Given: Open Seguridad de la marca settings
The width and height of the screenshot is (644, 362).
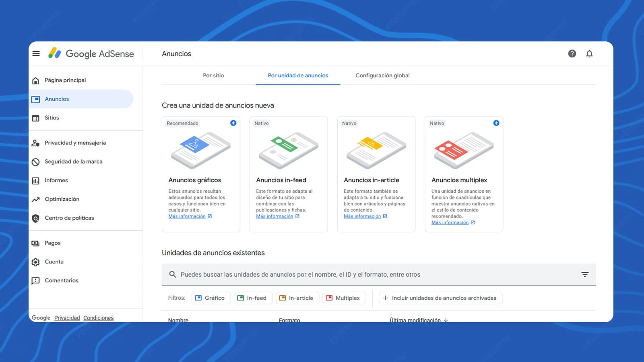Looking at the screenshot, I should [73, 162].
